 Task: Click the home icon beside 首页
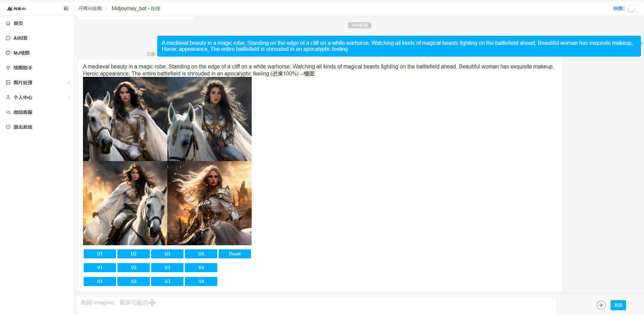(8, 23)
